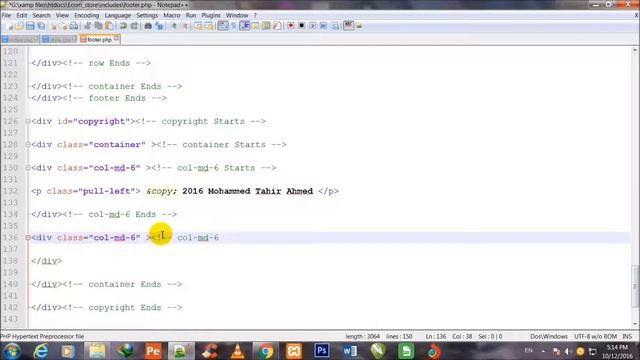
Task: Click the vertical scrollbar thumb
Action: (635, 286)
